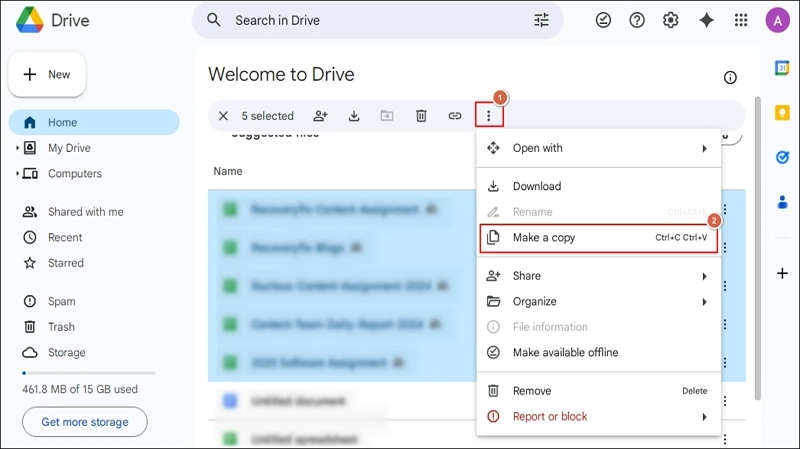The image size is (800, 449).
Task: Click the share (add person) toolbar icon
Action: (x=320, y=116)
